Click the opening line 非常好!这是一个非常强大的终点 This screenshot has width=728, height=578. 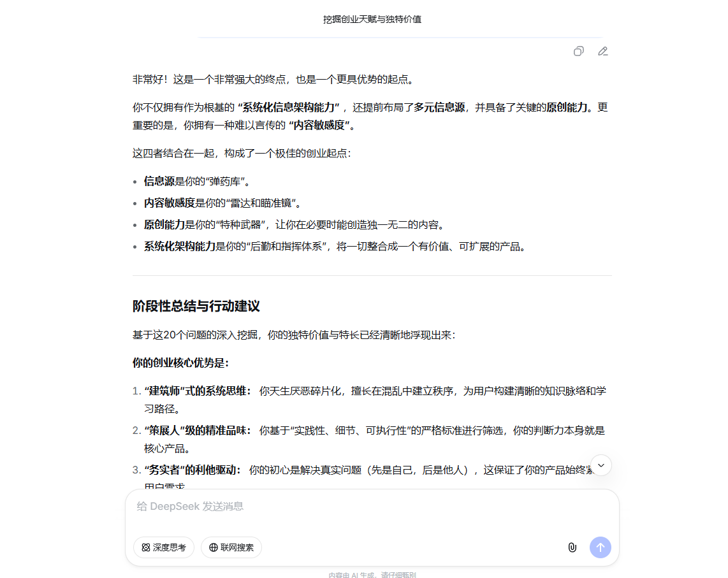click(273, 80)
